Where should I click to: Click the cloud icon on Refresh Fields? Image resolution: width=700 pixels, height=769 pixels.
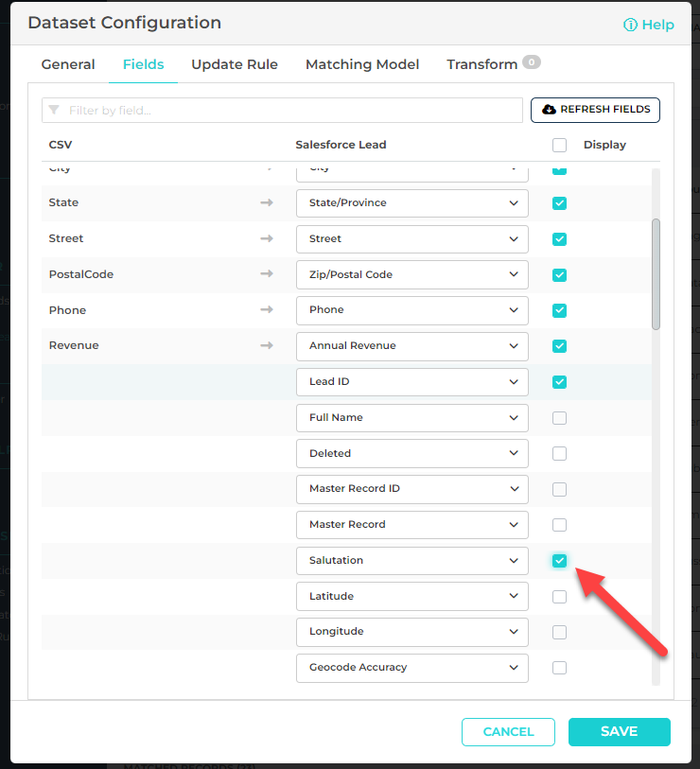point(549,110)
